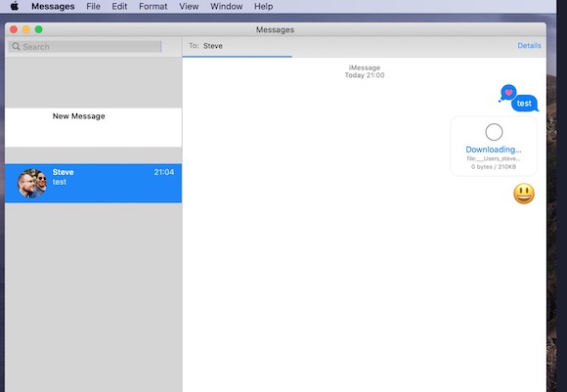Viewport: 567px width, 392px height.
Task: Click the file:__Users_steve... filename text
Action: 494,158
